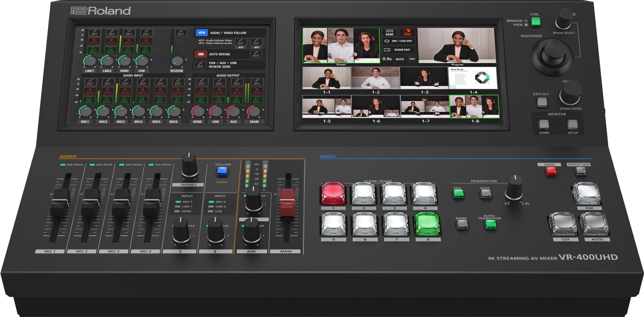The width and height of the screenshot is (644, 317).
Task: Click the (PUSH) ENTER value knob
Action: pos(570,93)
